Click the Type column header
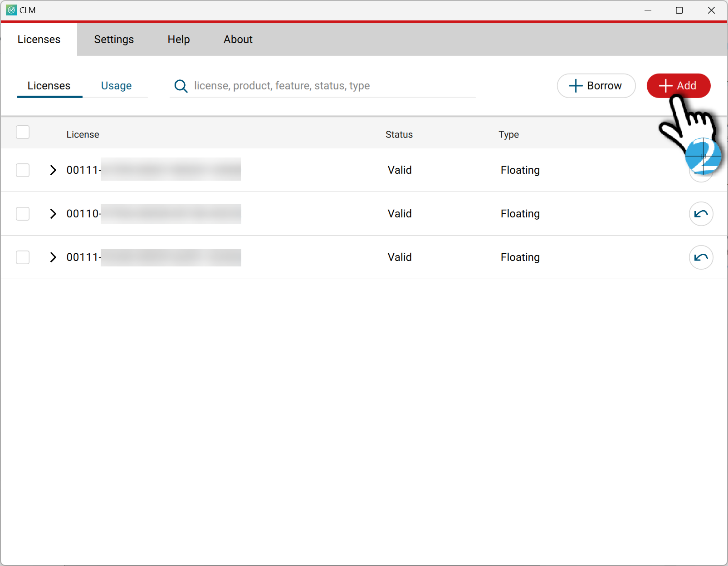The image size is (728, 566). [508, 134]
